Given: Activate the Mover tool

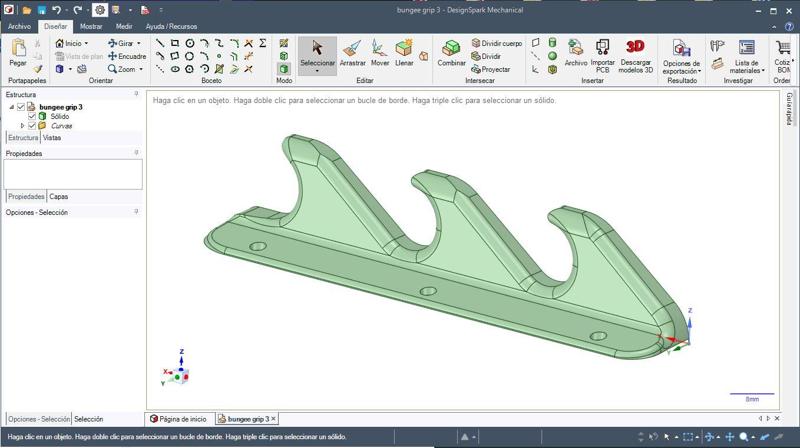Looking at the screenshot, I should click(380, 51).
